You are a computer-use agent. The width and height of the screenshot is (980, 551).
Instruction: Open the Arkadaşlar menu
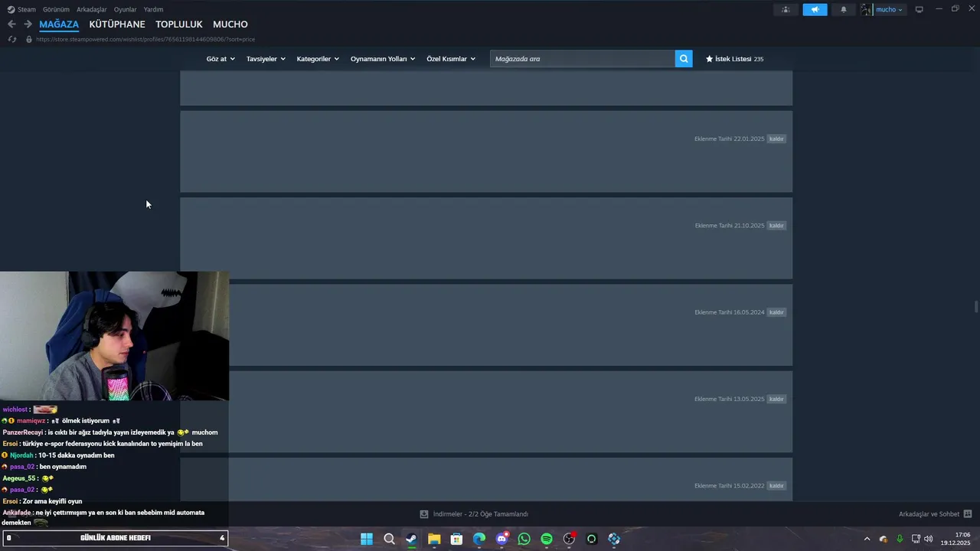tap(92, 9)
